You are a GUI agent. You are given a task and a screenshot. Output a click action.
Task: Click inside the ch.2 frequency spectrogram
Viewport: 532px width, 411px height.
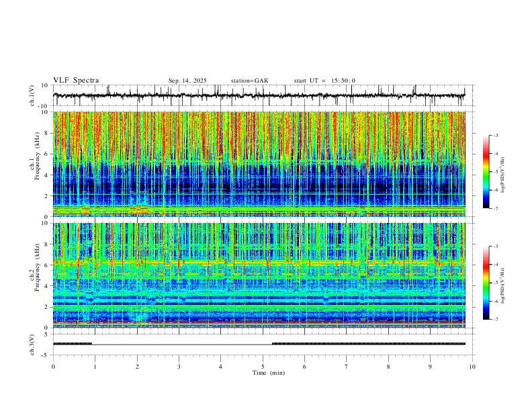pos(263,275)
